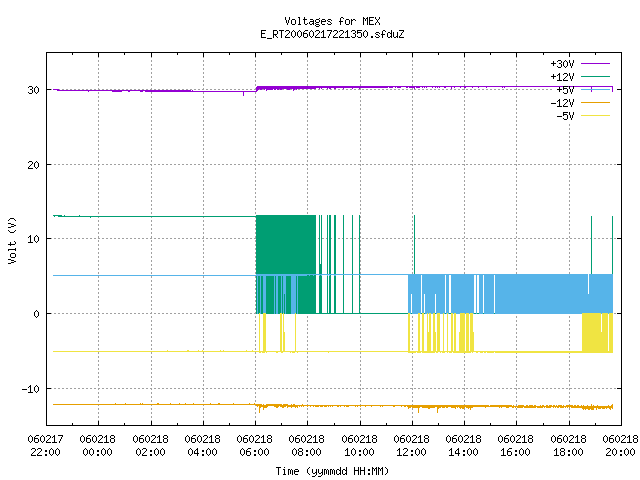Click the x-axis tick 060218 02:00
Screen dimensions: 640x480
(x=151, y=446)
